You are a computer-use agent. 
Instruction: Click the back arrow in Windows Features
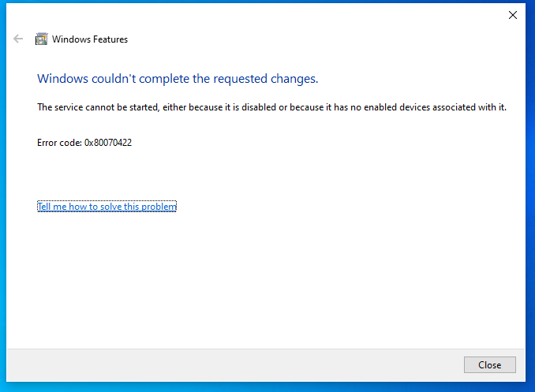(x=18, y=39)
